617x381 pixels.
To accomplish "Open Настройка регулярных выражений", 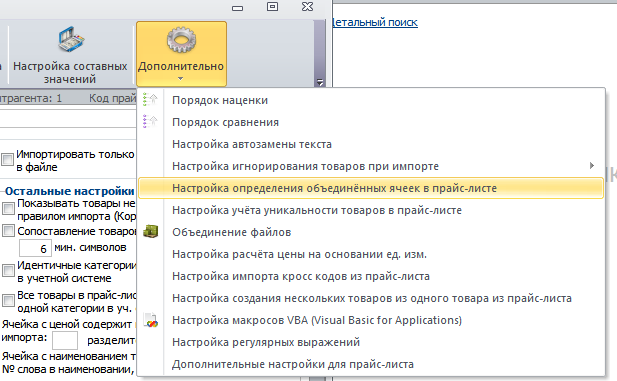I will tap(371, 342).
